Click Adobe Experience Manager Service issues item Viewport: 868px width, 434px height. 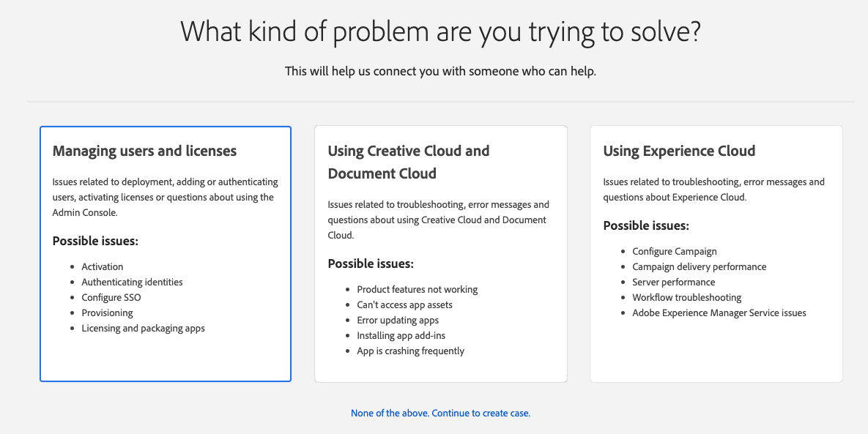719,313
